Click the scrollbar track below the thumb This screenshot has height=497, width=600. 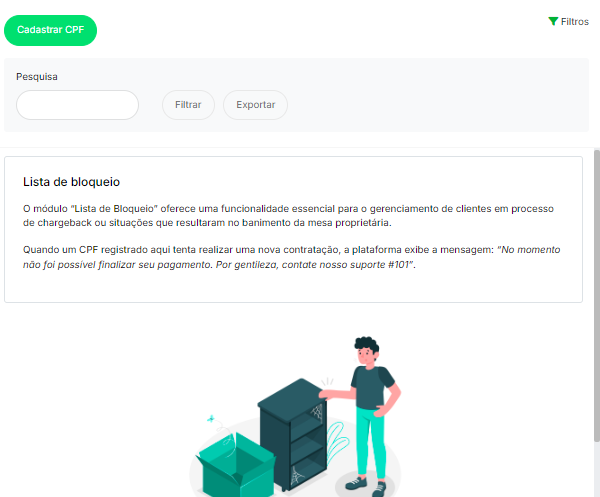pos(597,470)
